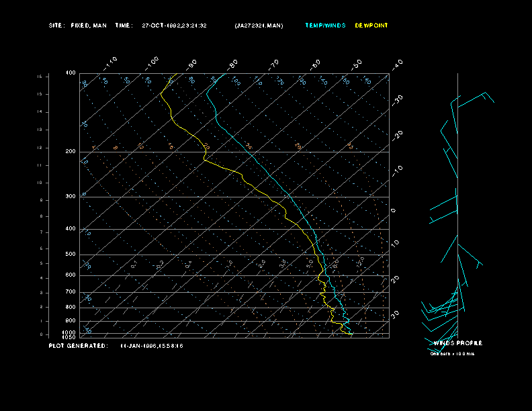Click the topmost wind barb in winds profile

click(476, 98)
